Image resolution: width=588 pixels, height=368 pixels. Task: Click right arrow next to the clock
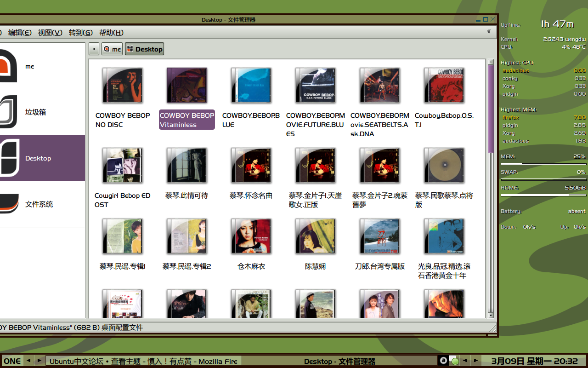pyautogui.click(x=476, y=361)
